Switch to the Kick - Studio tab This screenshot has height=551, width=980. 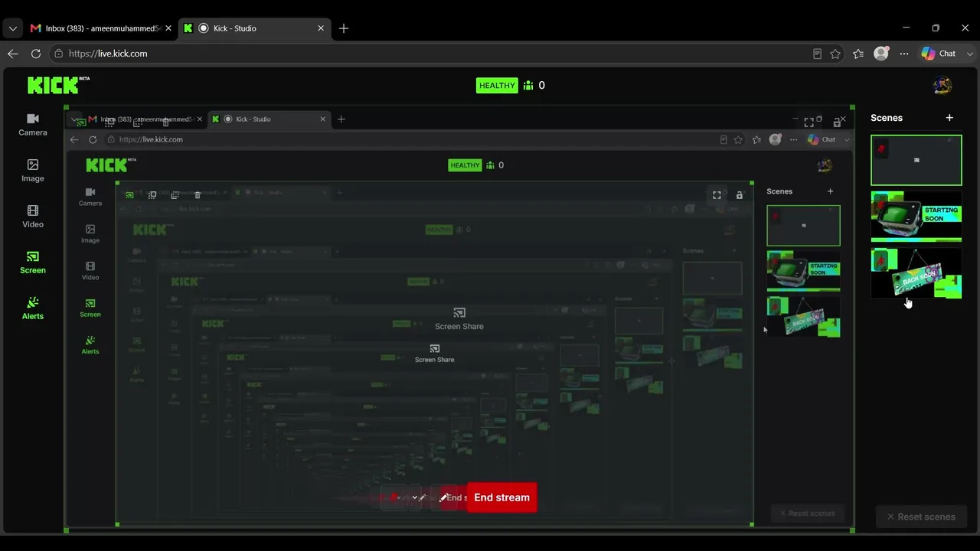255,28
